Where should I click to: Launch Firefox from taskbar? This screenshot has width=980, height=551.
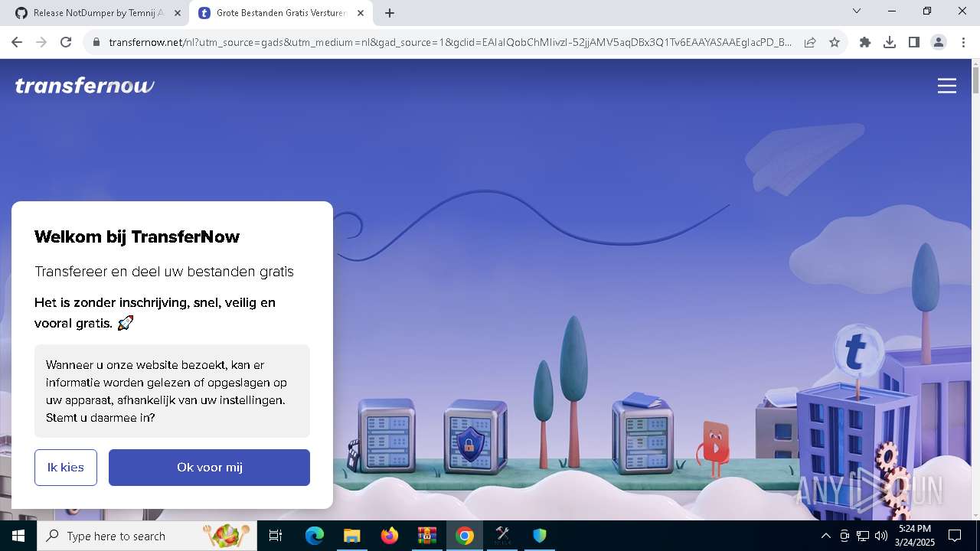pyautogui.click(x=390, y=536)
